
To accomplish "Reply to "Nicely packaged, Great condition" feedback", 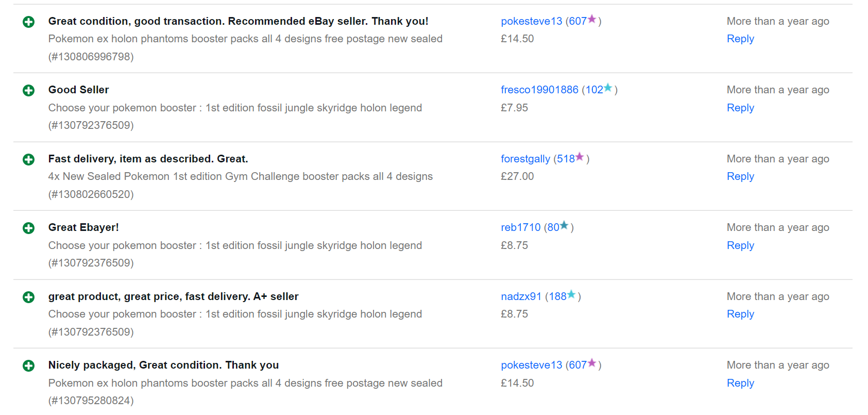I will [x=740, y=383].
